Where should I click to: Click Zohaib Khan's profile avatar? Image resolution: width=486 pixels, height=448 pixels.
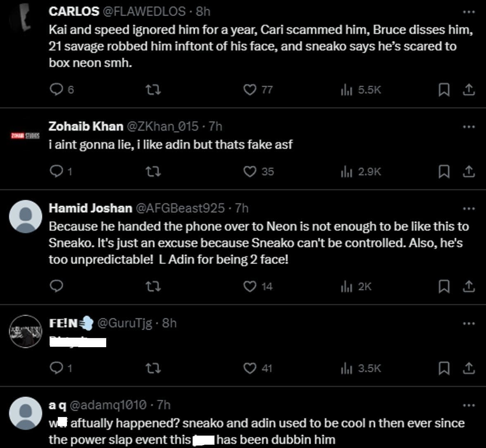coord(25,136)
